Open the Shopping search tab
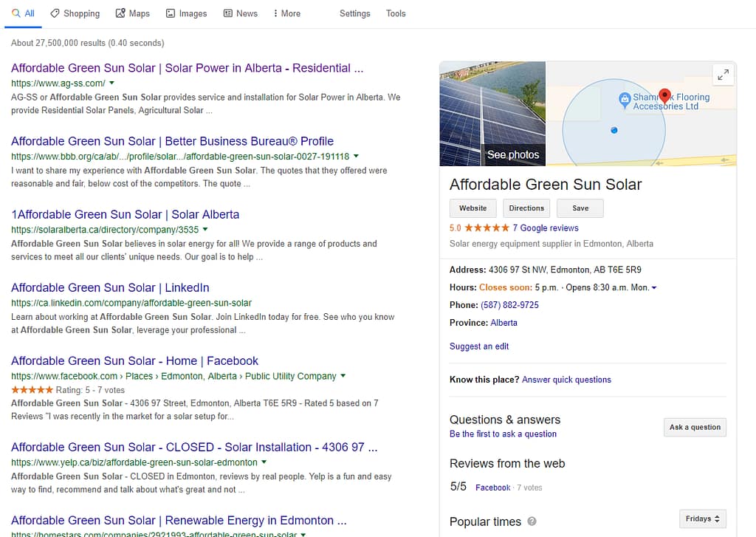This screenshot has height=537, width=756. click(x=75, y=13)
